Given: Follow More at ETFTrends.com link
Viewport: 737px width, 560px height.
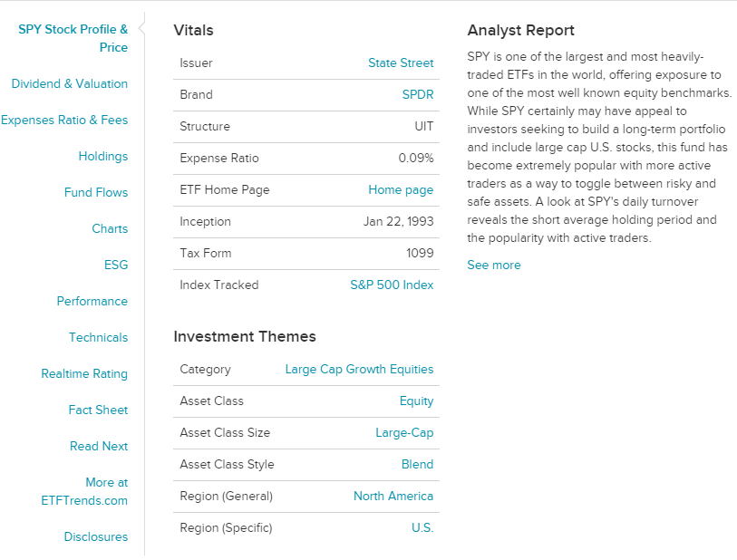Looking at the screenshot, I should (x=84, y=491).
